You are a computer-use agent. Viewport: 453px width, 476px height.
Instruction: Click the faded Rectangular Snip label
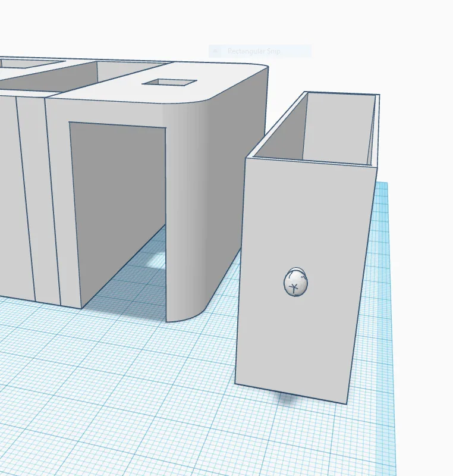coord(254,51)
